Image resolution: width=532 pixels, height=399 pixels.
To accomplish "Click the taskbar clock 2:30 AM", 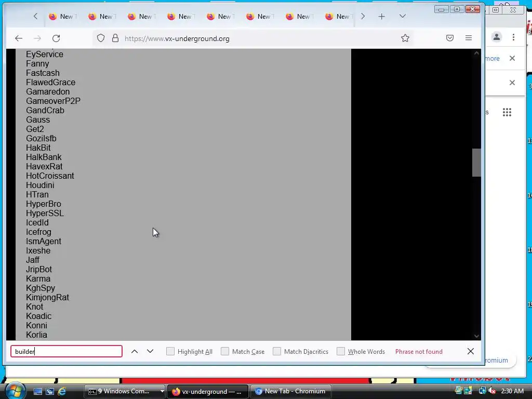I will tap(512, 391).
